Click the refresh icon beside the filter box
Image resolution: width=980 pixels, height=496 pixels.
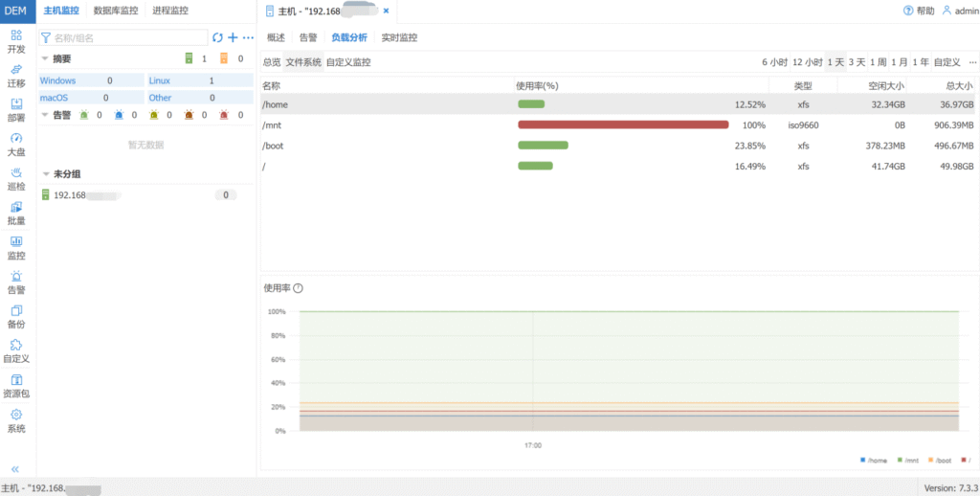[x=217, y=37]
